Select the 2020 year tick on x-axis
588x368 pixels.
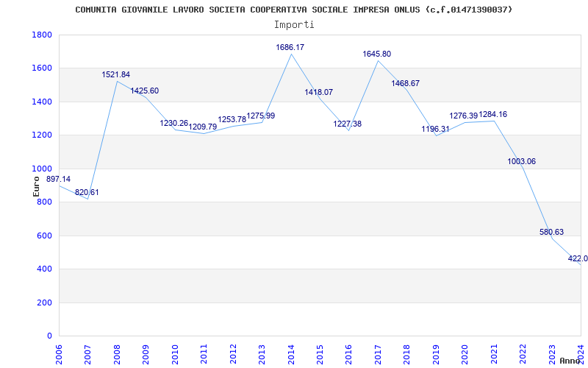465,352
